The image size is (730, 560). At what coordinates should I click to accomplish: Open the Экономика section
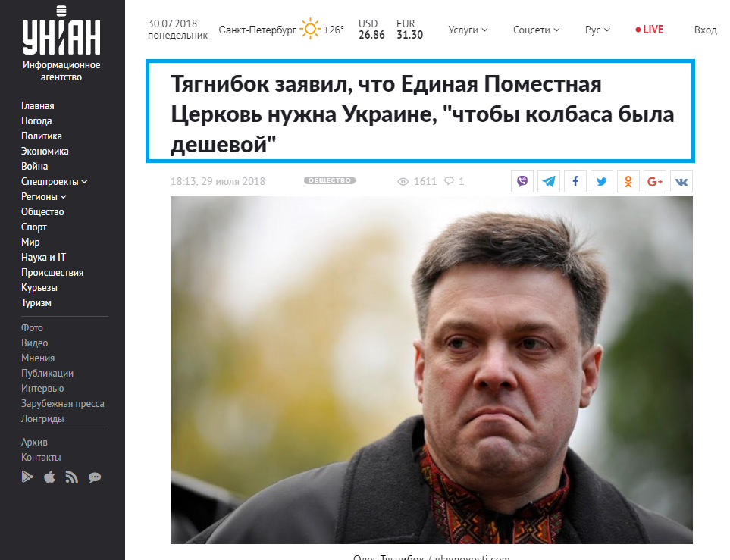click(x=45, y=152)
